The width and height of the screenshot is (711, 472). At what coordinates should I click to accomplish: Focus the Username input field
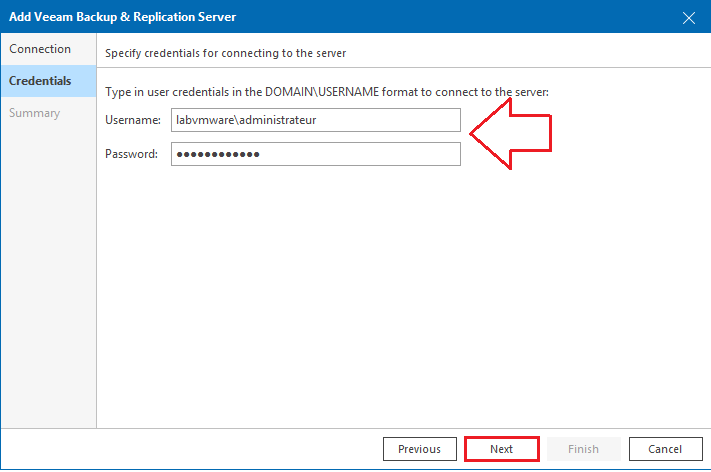(x=316, y=120)
